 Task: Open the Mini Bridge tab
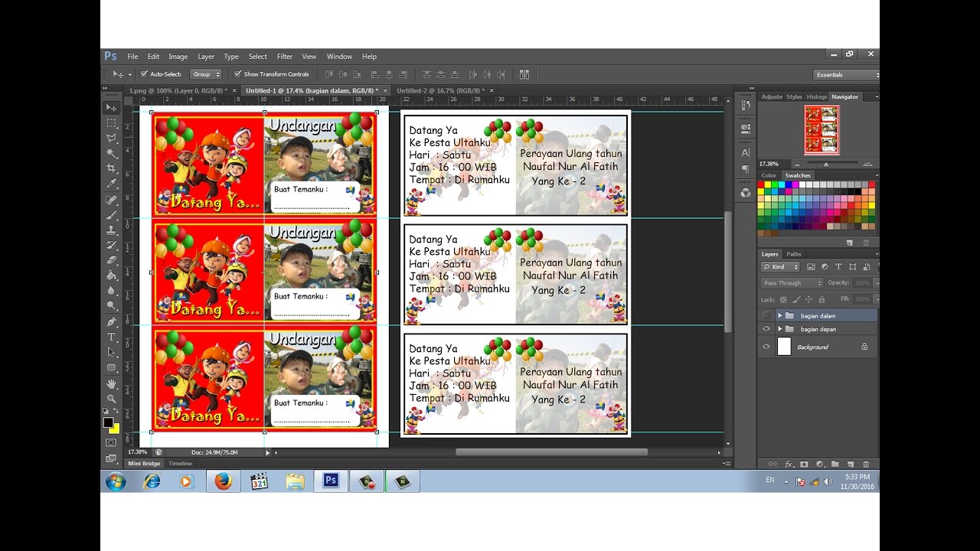pyautogui.click(x=144, y=463)
